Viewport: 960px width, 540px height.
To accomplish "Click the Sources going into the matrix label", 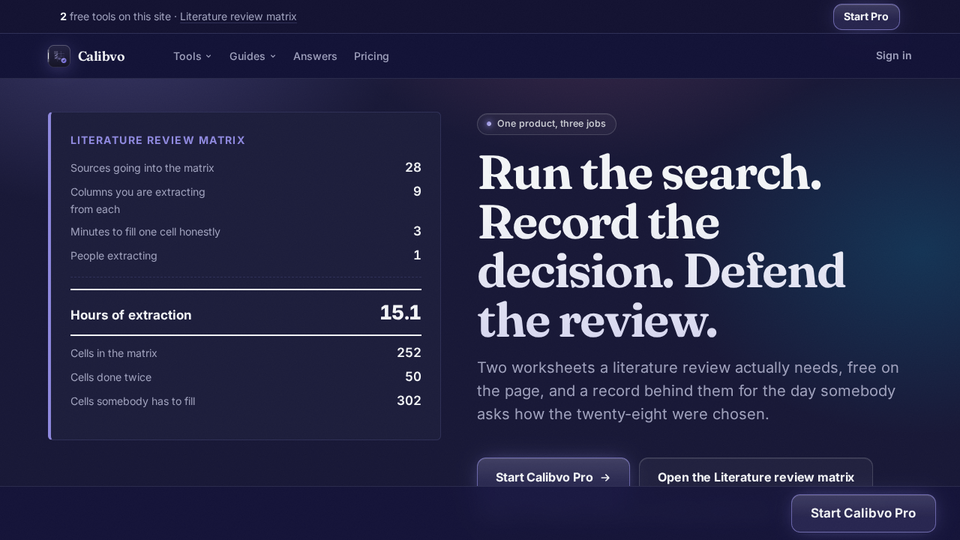I will (x=142, y=168).
